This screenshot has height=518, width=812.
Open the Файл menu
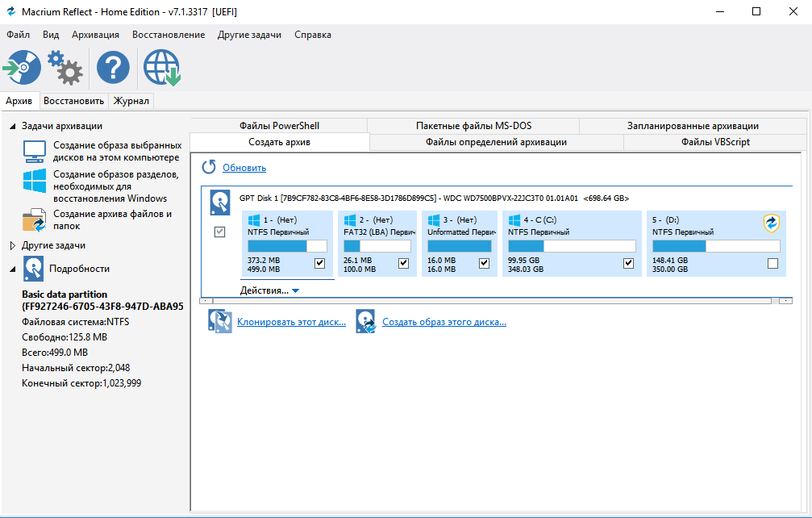[x=18, y=35]
